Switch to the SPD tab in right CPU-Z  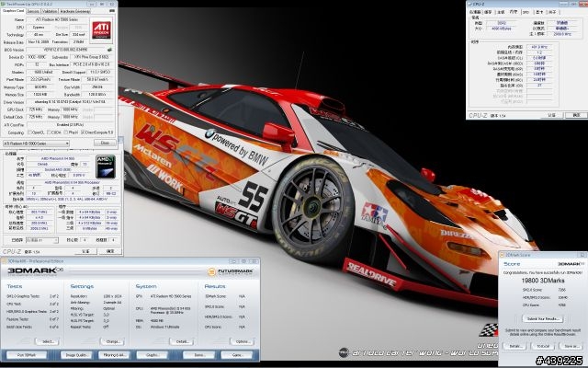coord(526,12)
